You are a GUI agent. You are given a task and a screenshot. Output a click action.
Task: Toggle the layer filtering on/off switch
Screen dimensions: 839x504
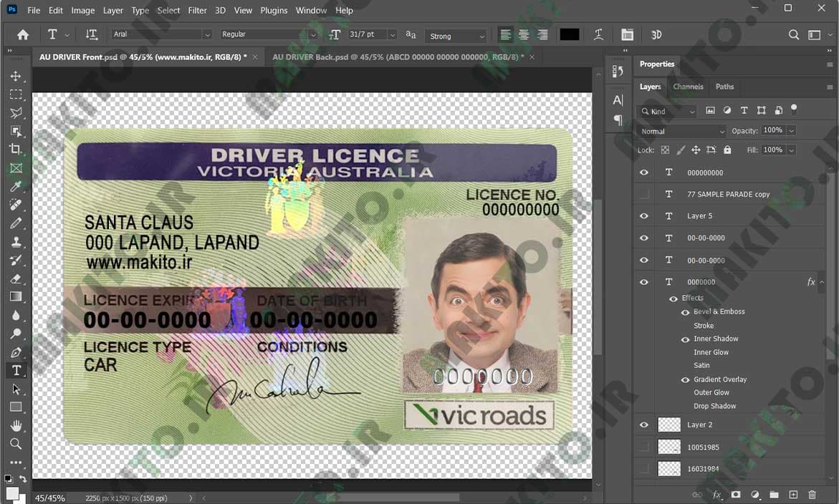[794, 109]
